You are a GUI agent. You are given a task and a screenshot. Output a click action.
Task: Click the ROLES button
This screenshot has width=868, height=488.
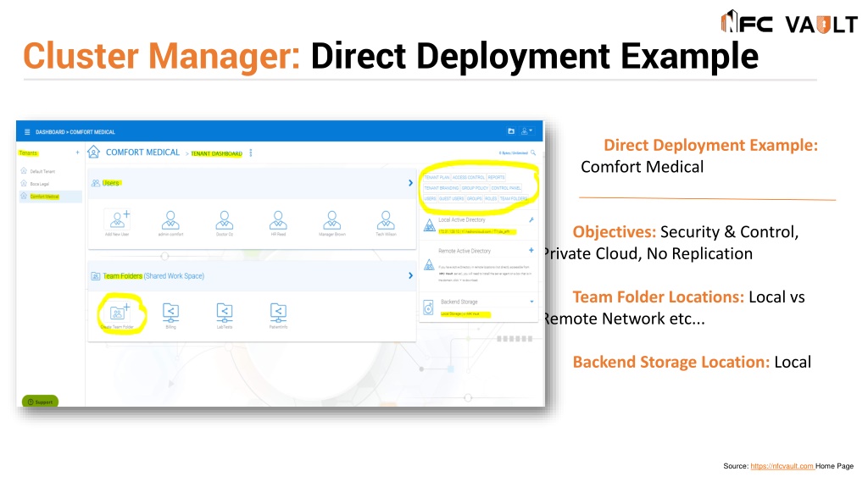coord(491,198)
